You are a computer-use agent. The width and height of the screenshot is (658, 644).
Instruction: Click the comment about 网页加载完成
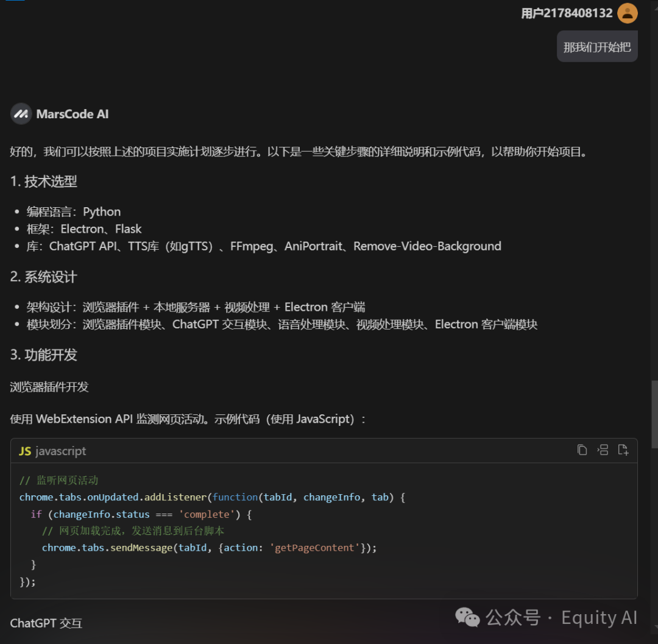pos(133,531)
